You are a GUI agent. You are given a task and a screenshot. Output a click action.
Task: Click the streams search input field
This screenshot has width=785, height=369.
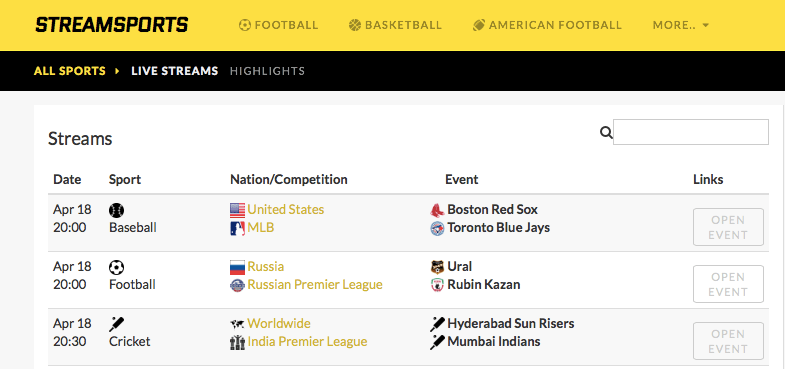691,132
